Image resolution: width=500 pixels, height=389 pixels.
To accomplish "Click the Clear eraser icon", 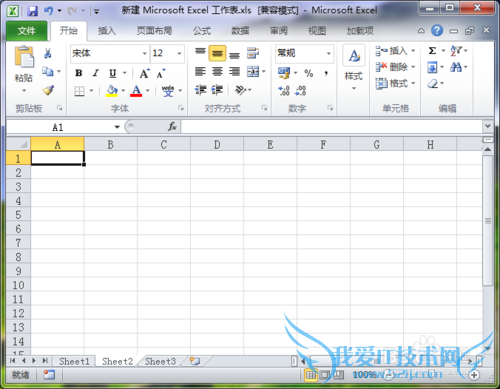I will 433,83.
